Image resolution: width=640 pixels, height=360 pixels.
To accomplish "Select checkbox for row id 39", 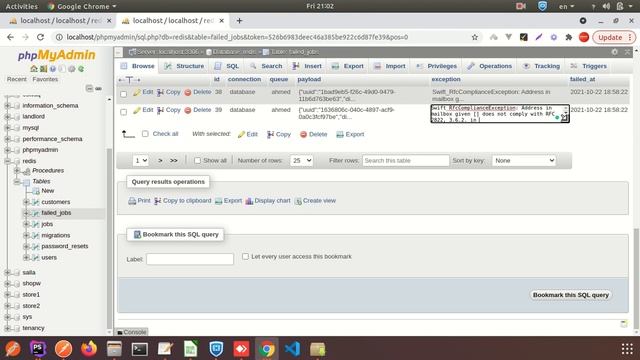I will 124,112.
